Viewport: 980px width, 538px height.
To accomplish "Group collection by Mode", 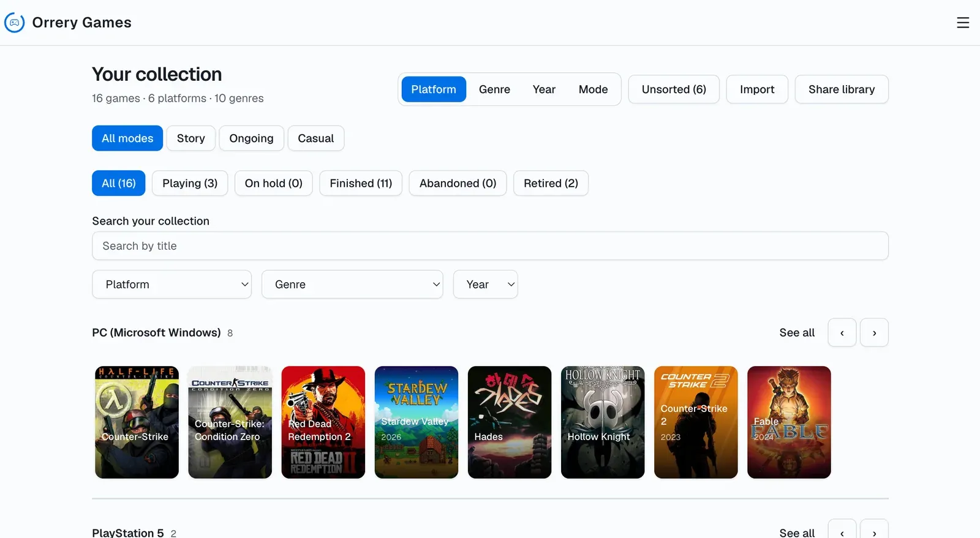I will point(593,89).
